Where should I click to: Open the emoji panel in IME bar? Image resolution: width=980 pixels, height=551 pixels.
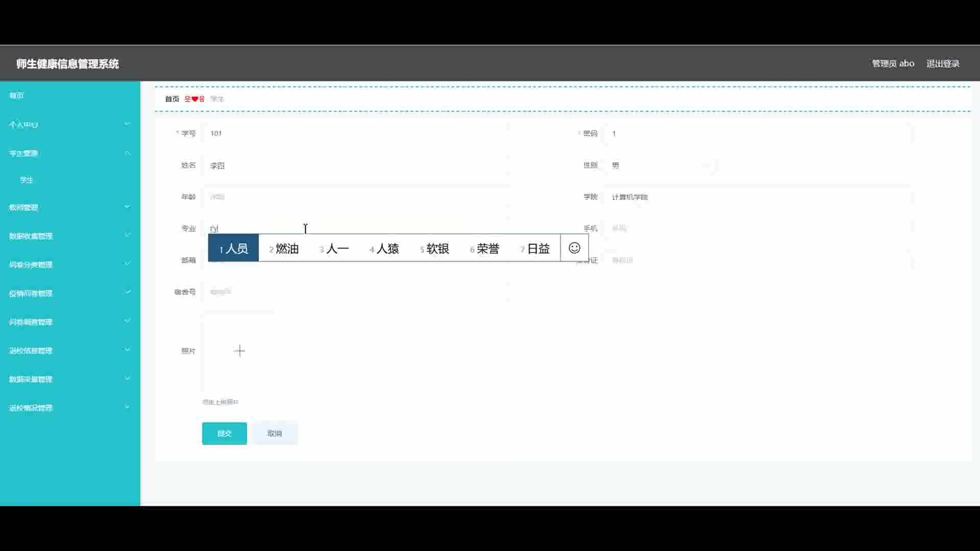pos(574,248)
